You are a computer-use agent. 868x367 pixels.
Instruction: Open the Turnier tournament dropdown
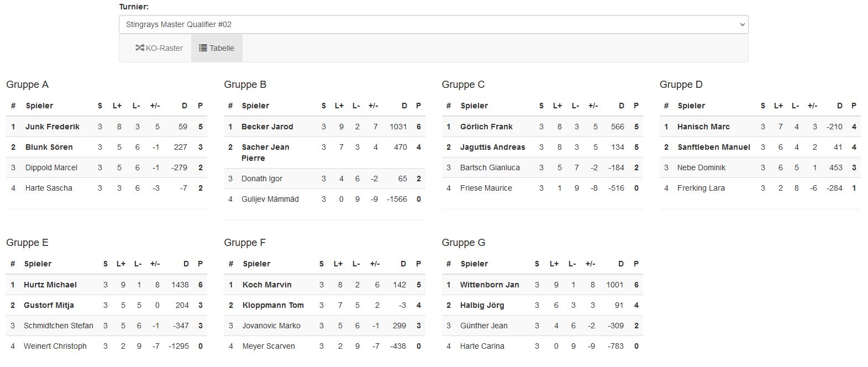(433, 24)
